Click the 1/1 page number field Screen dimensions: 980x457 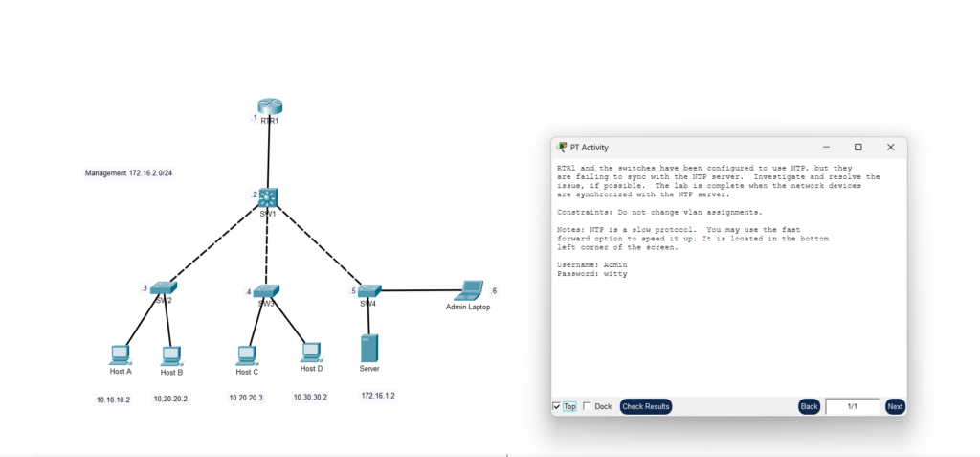tap(852, 406)
